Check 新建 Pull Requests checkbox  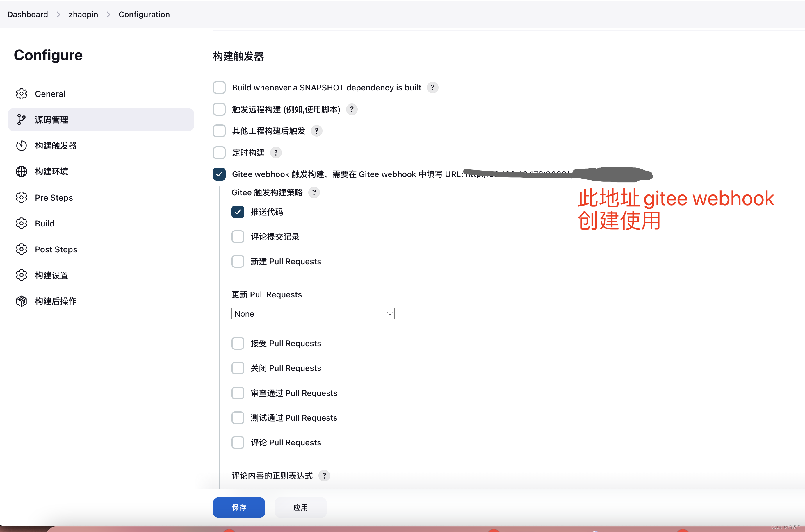pyautogui.click(x=238, y=261)
